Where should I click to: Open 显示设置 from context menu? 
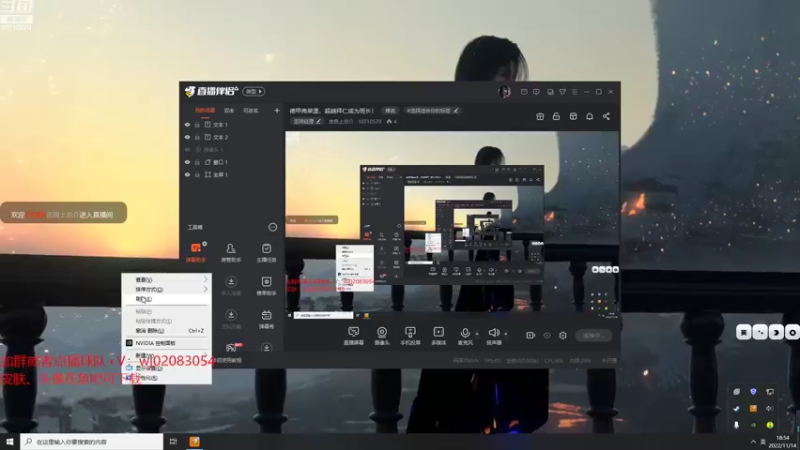pyautogui.click(x=166, y=368)
